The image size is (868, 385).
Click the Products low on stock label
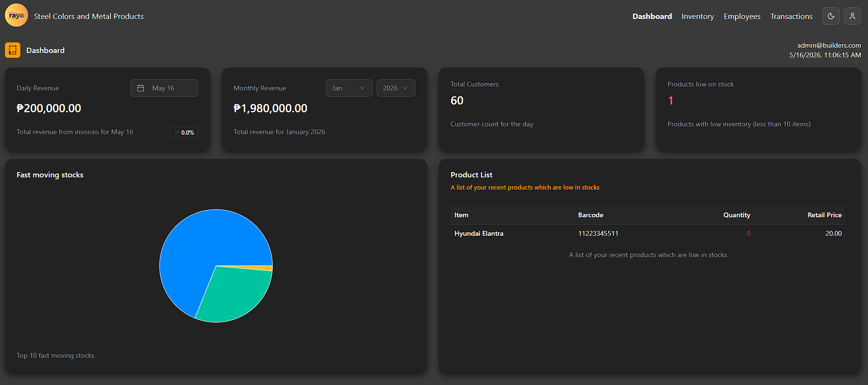[701, 84]
